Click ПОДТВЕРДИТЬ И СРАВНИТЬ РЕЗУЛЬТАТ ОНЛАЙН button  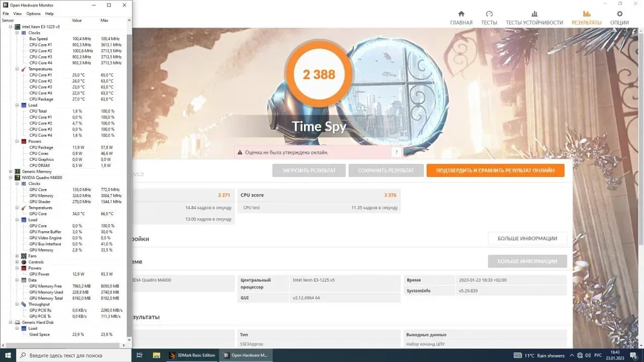pos(495,171)
